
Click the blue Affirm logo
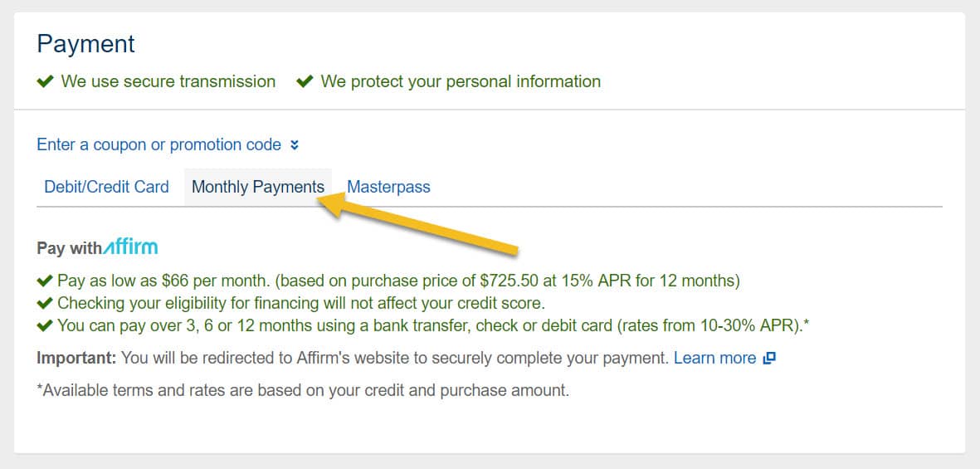tap(130, 247)
